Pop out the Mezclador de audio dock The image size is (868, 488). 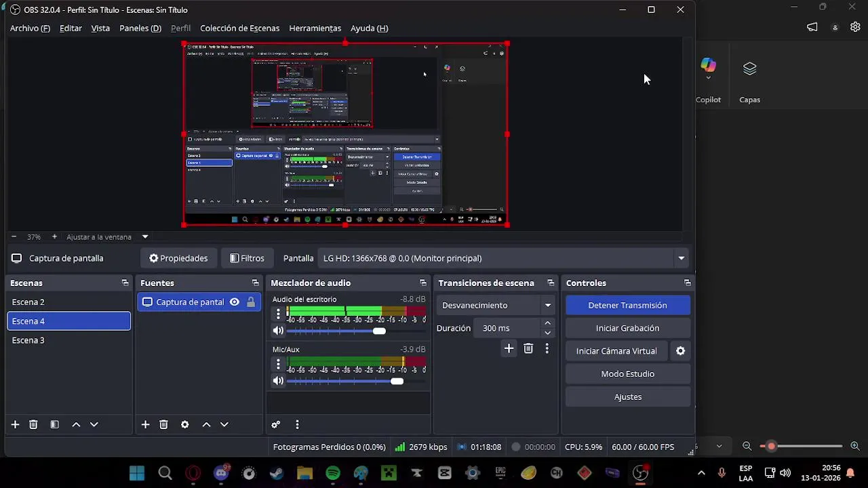click(x=423, y=283)
